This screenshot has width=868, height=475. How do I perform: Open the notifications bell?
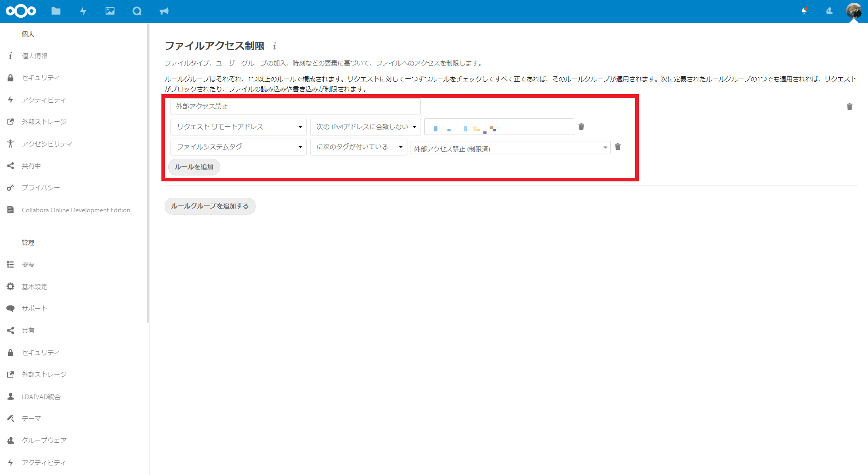[804, 10]
